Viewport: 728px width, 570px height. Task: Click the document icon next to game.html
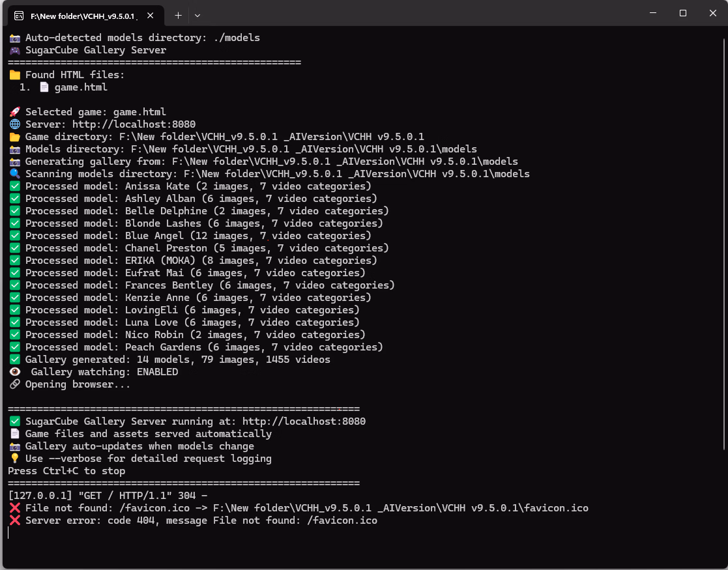44,87
